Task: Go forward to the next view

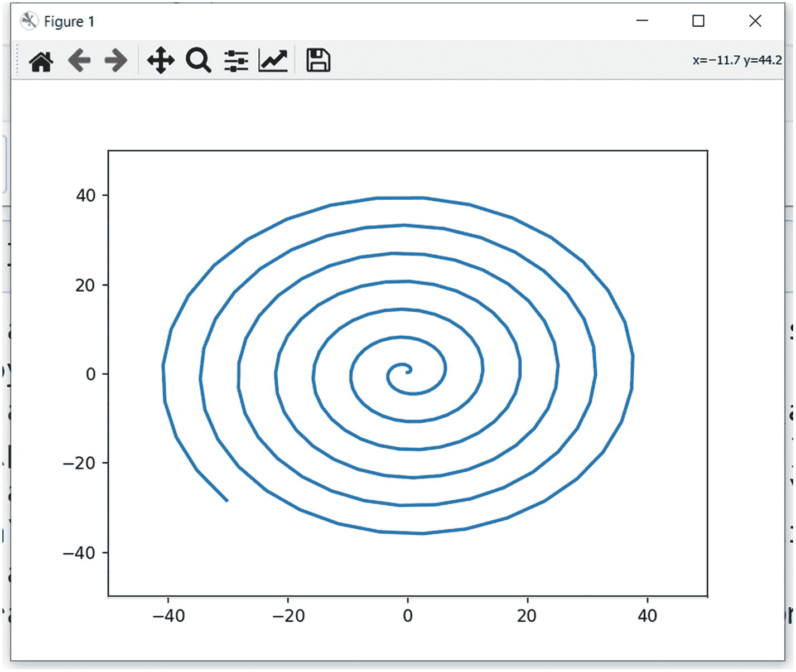Action: [116, 60]
